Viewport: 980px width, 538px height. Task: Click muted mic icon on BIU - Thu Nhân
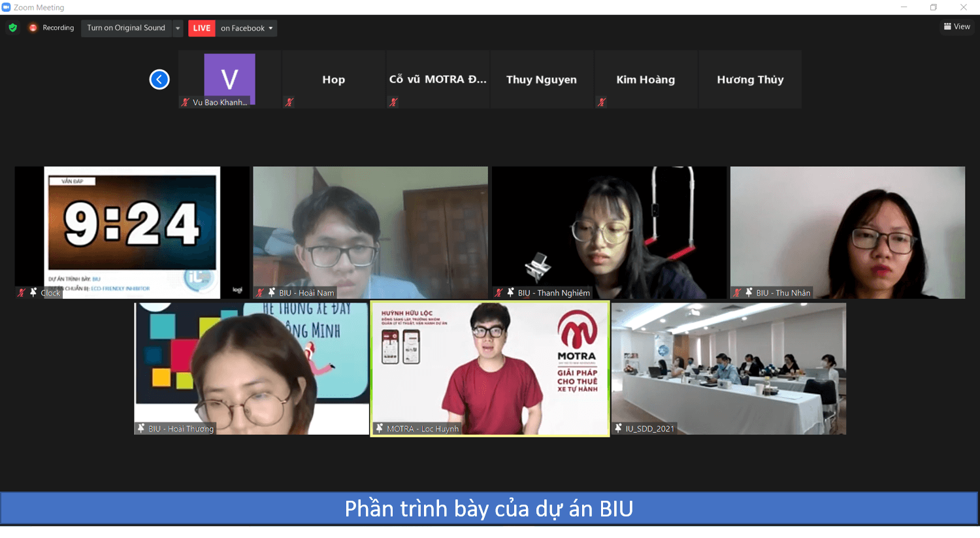pyautogui.click(x=737, y=292)
